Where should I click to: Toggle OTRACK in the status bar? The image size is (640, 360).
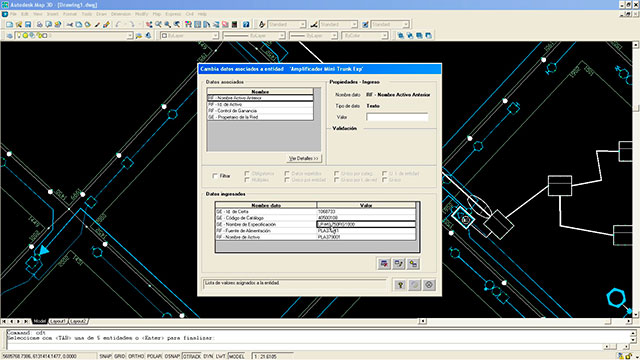point(191,356)
